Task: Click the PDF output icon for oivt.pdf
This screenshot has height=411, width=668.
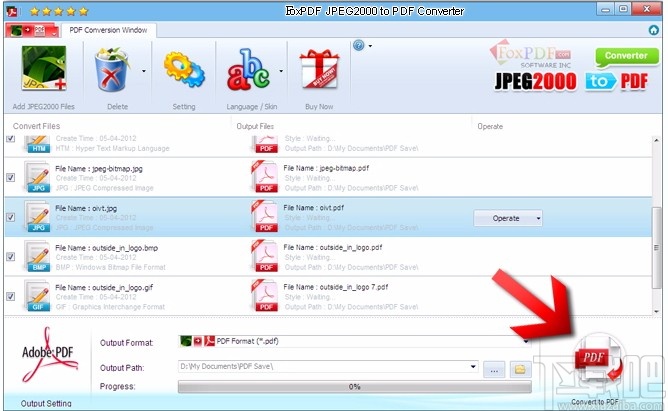Action: (265, 216)
